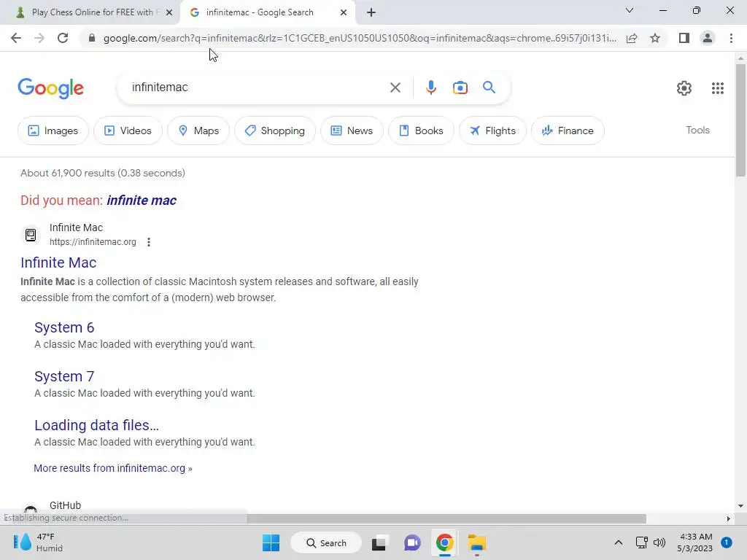
Task: Close the Play Chess Online tab
Action: coord(169,12)
